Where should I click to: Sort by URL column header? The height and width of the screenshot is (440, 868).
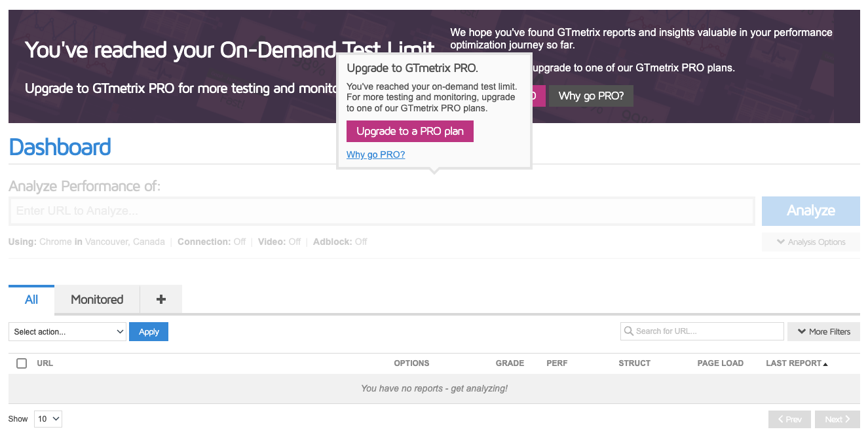45,363
